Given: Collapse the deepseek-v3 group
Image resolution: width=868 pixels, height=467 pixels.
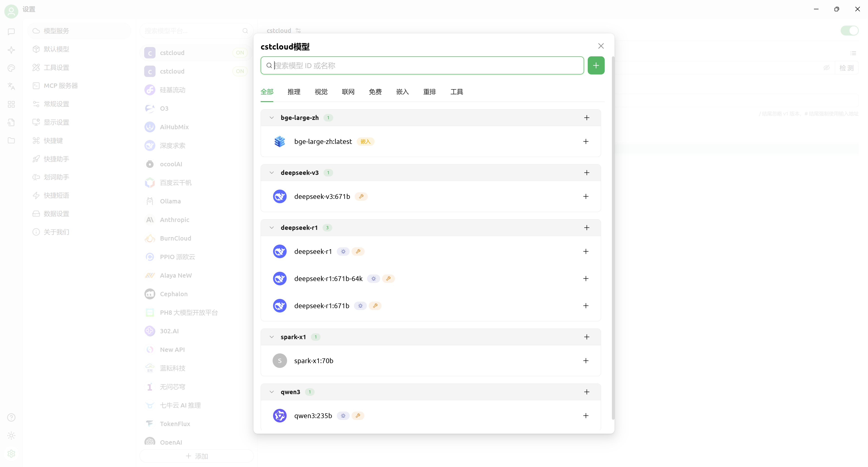Looking at the screenshot, I should (271, 173).
